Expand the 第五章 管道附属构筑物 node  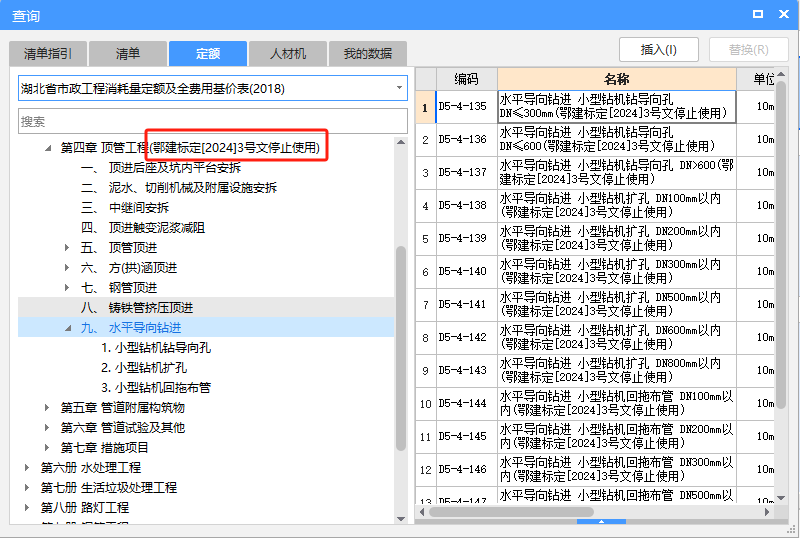point(47,407)
